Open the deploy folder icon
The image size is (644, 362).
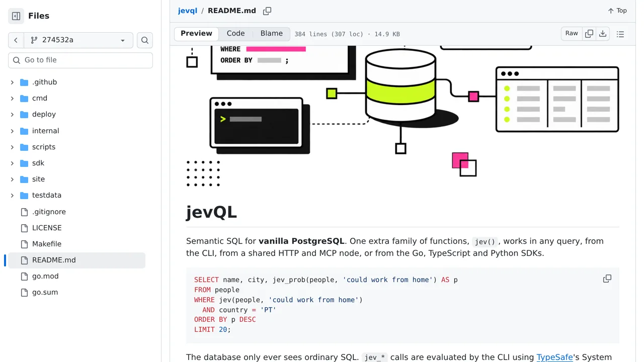click(x=24, y=115)
